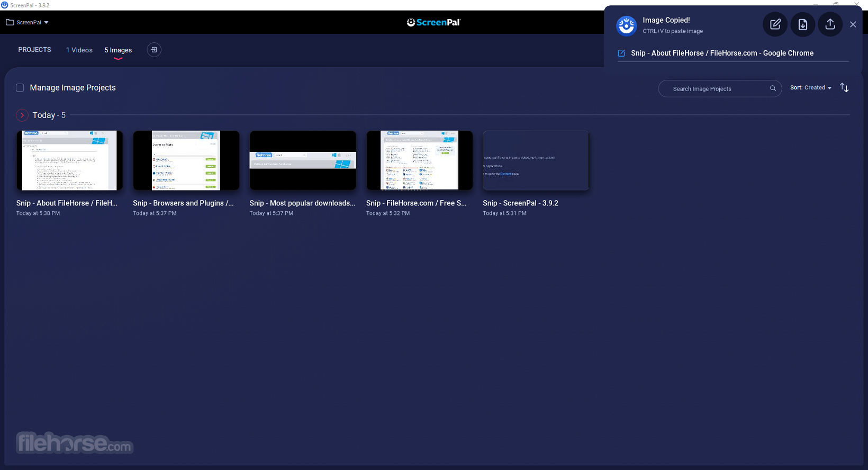The width and height of the screenshot is (868, 470).
Task: Open the FileHorse.com / Free S... snip thumbnail
Action: pos(419,160)
